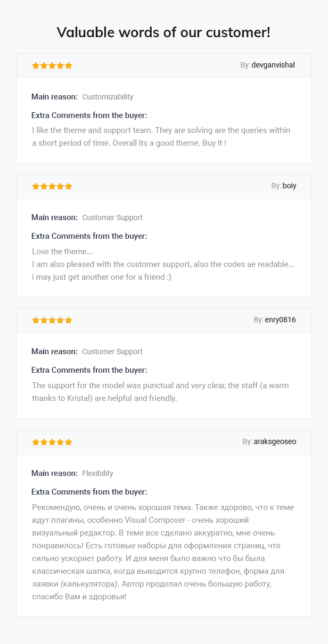Open the araksgeoseo reviewer profile

(275, 442)
